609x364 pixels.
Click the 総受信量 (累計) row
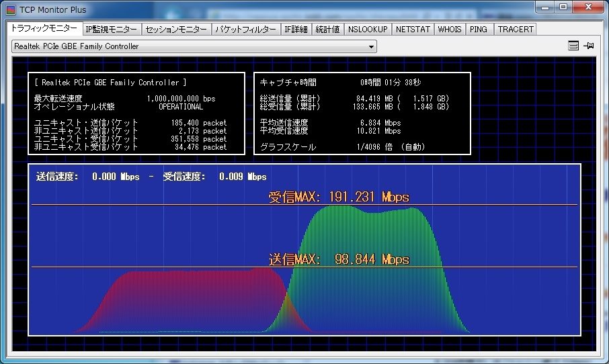(x=354, y=107)
